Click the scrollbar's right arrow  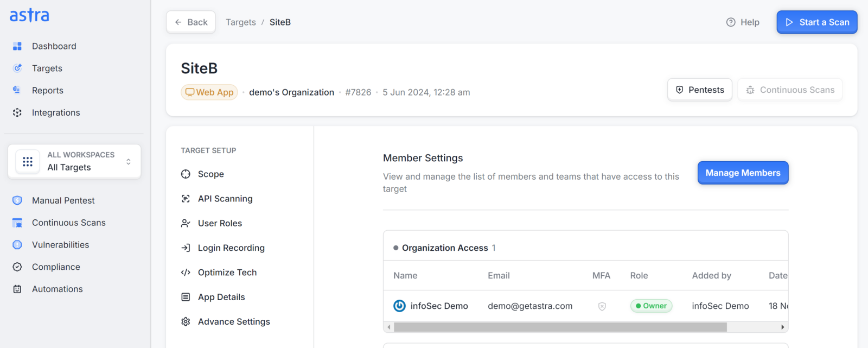pos(782,327)
